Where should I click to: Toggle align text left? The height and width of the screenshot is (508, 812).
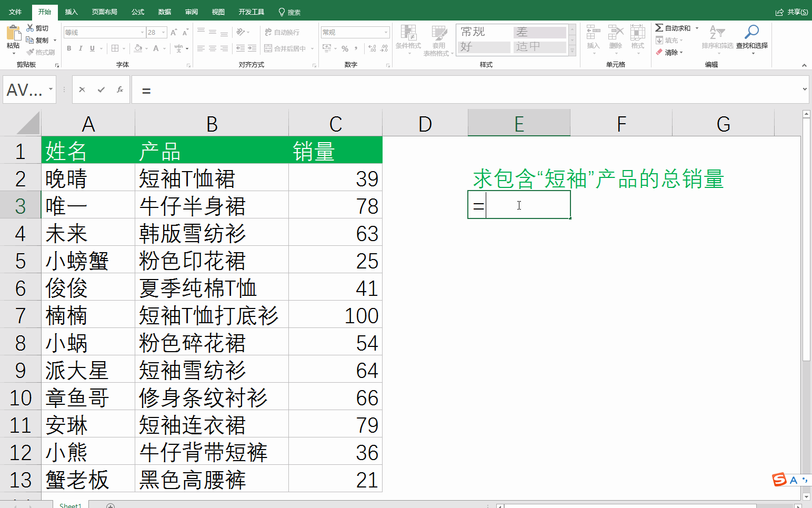[201, 48]
